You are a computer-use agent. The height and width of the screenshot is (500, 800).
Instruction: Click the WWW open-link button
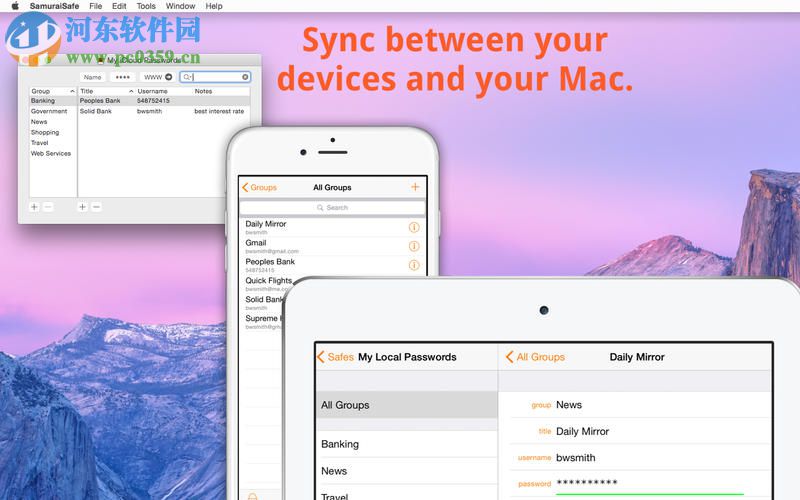click(158, 77)
